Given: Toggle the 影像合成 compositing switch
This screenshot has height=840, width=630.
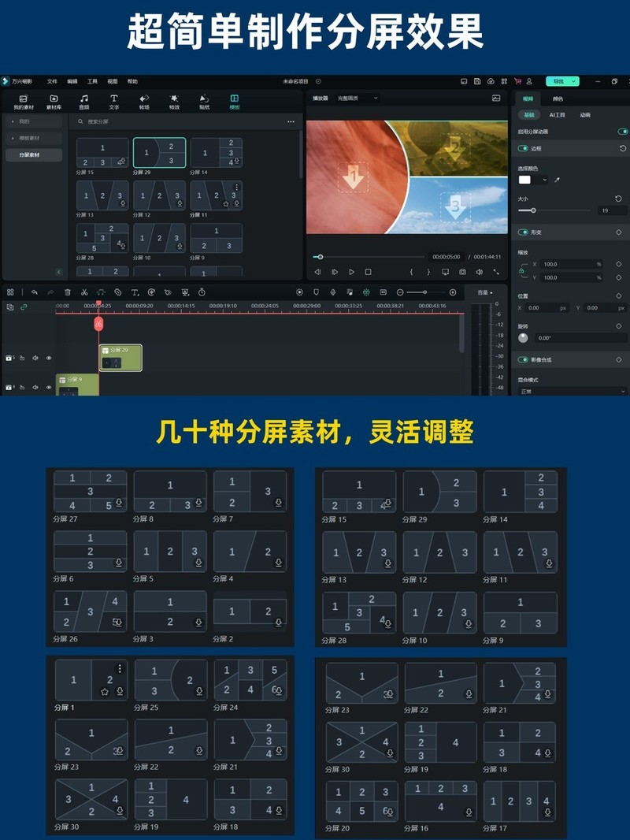Looking at the screenshot, I should click(523, 359).
